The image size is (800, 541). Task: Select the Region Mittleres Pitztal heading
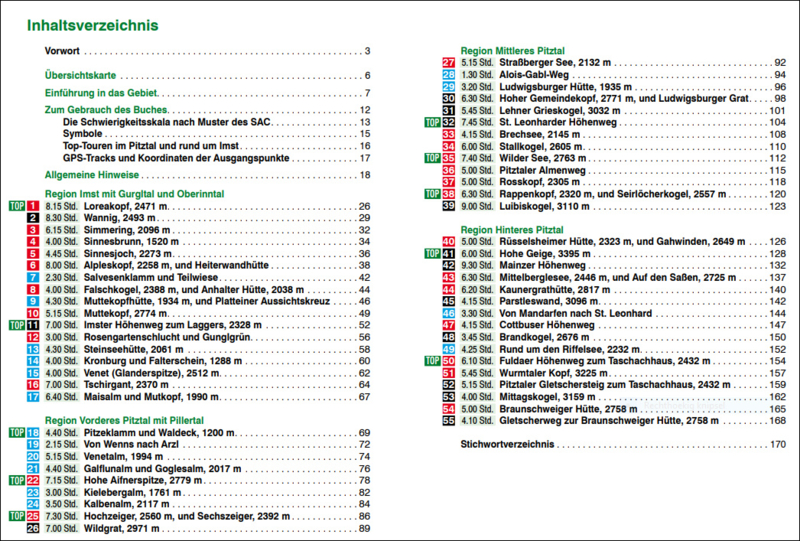coord(513,51)
